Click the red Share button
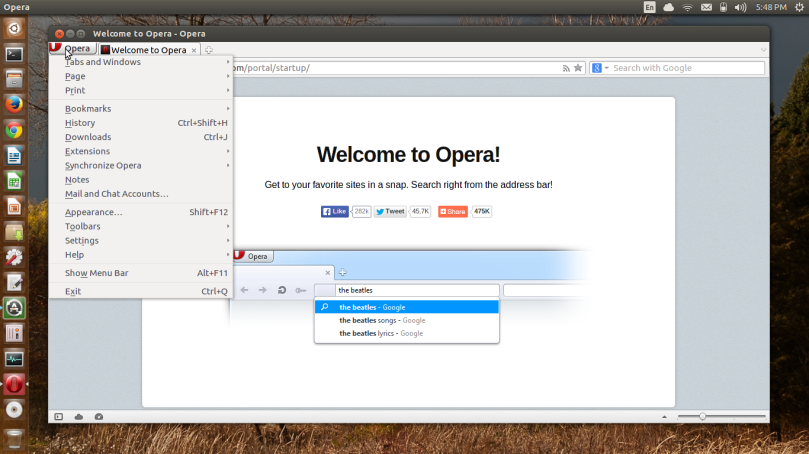This screenshot has height=454, width=809. [x=453, y=212]
